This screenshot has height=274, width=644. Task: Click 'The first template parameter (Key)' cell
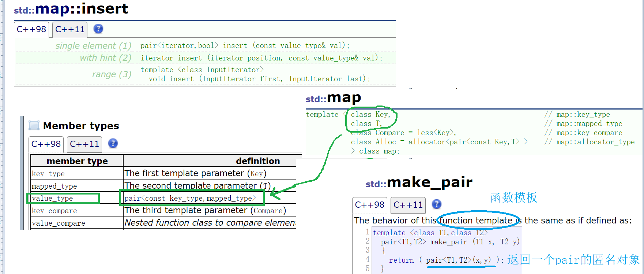click(x=210, y=173)
